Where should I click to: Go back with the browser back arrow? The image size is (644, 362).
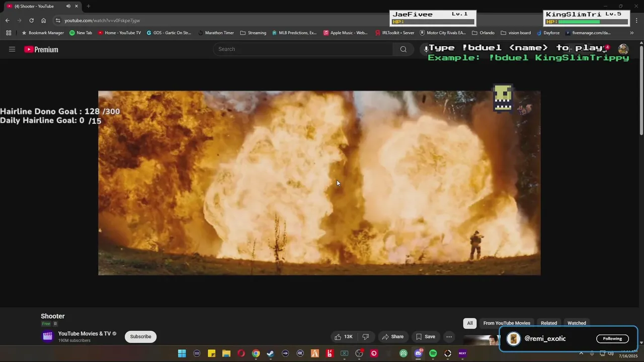click(x=7, y=21)
